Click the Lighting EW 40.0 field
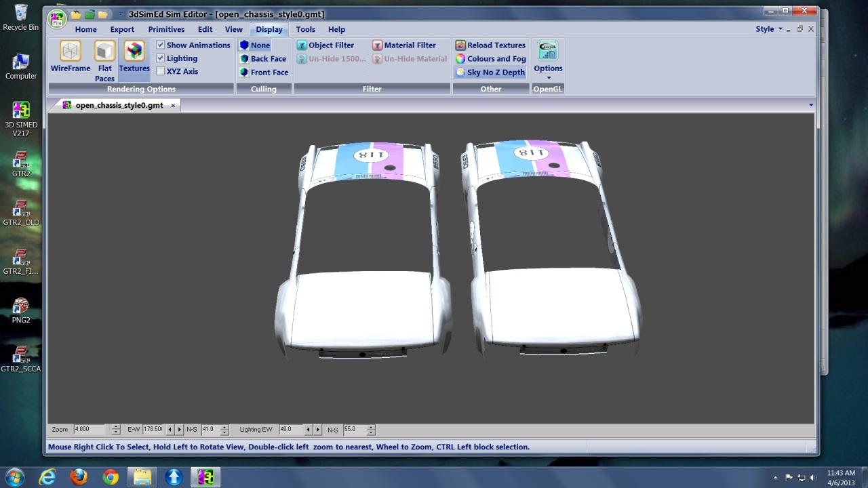The width and height of the screenshot is (868, 488). pyautogui.click(x=290, y=430)
